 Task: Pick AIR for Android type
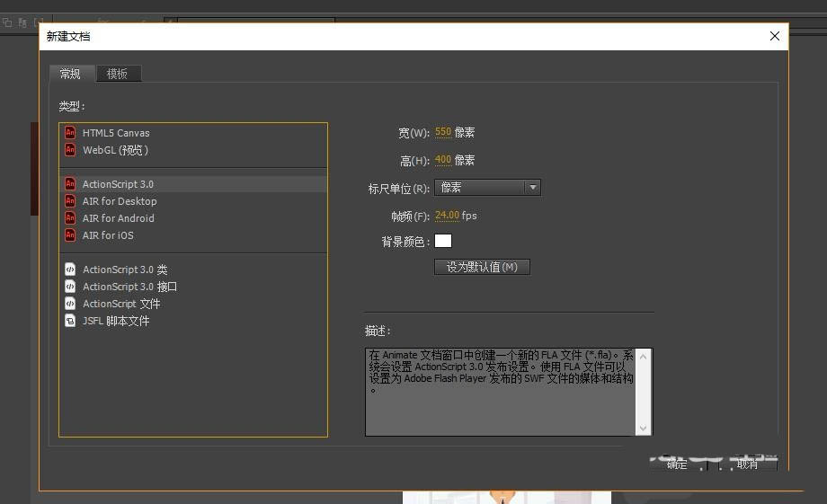(193, 218)
